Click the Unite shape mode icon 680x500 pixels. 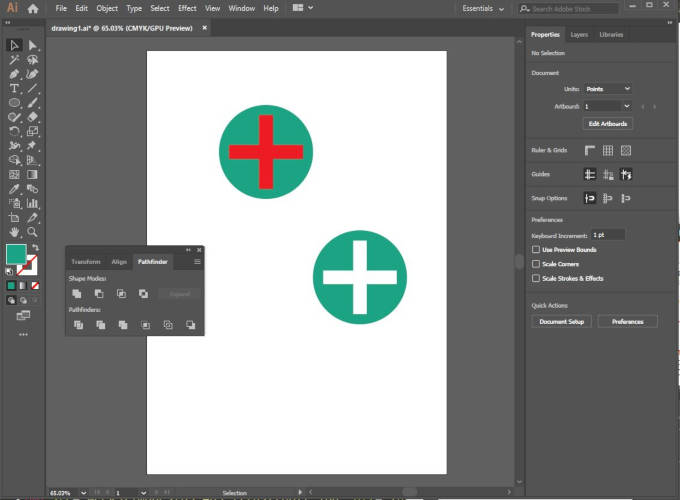(77, 294)
